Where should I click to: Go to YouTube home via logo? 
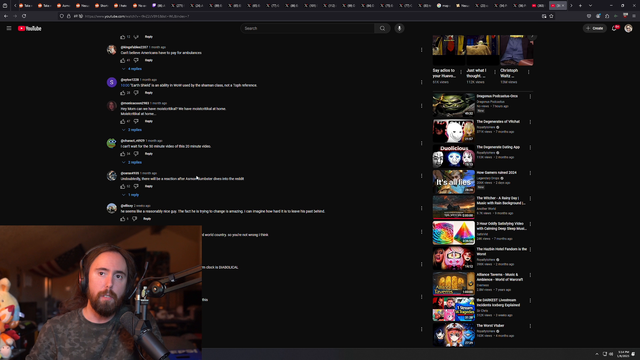30,28
